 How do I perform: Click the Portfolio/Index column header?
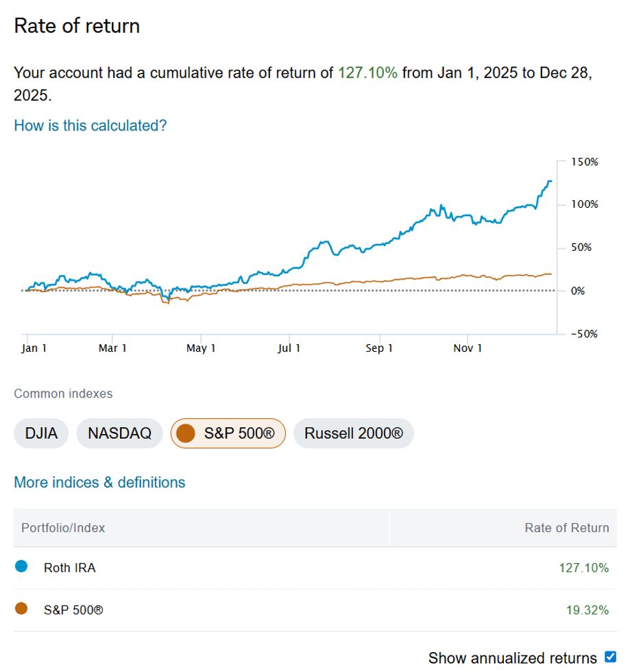59,528
